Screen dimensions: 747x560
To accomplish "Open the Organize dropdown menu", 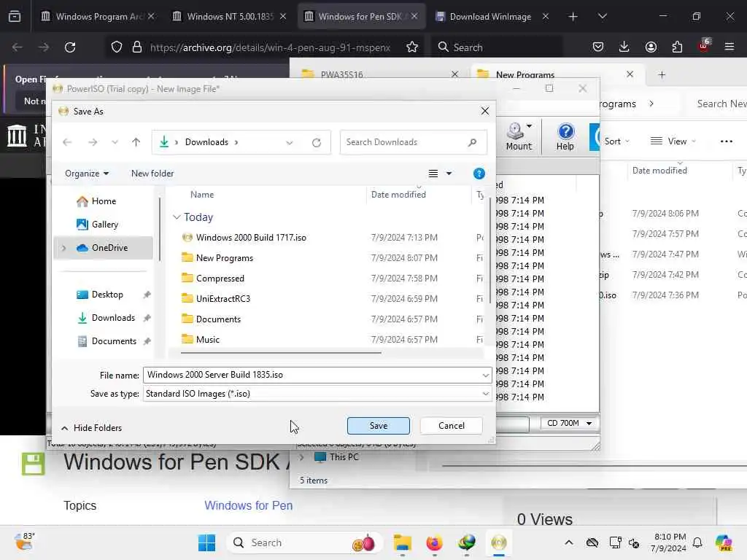I will pyautogui.click(x=87, y=174).
